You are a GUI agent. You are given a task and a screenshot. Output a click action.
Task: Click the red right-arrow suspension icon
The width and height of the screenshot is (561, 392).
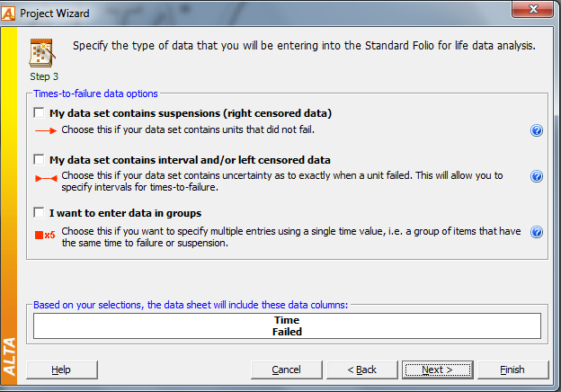click(46, 130)
